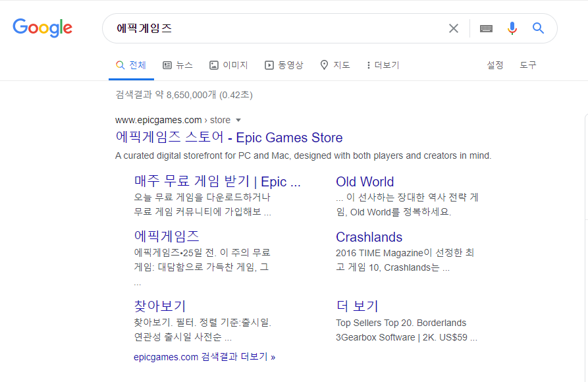Image resolution: width=588 pixels, height=382 pixels.
Task: Click epicgames.com 검색결과 더보기 link
Action: (x=204, y=357)
